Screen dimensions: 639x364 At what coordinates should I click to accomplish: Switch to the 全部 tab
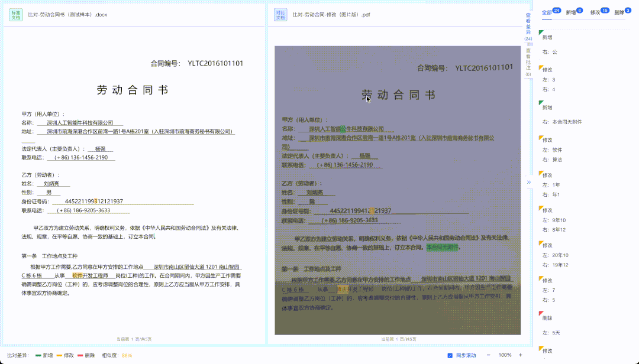coord(547,12)
